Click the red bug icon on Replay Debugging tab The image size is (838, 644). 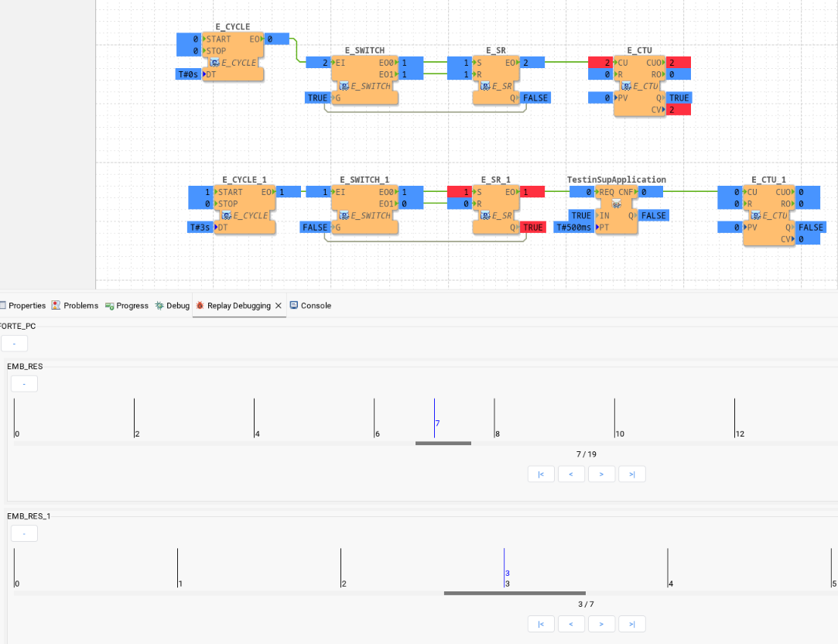(x=200, y=305)
